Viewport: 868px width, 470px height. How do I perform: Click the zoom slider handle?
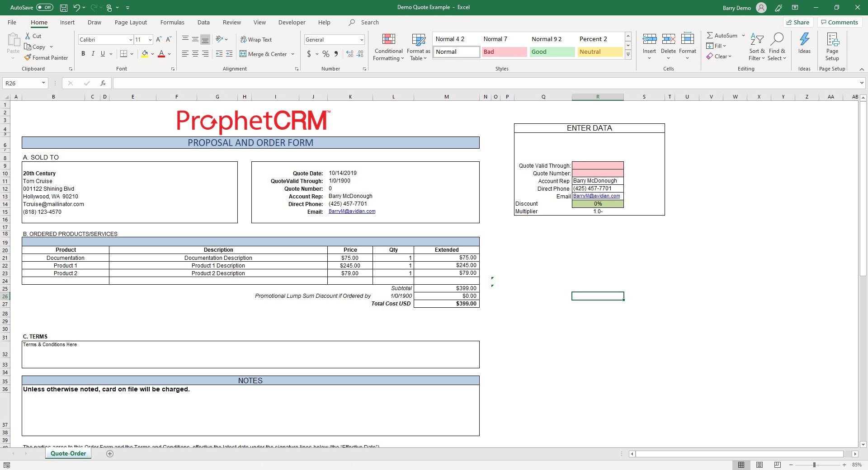tap(814, 465)
